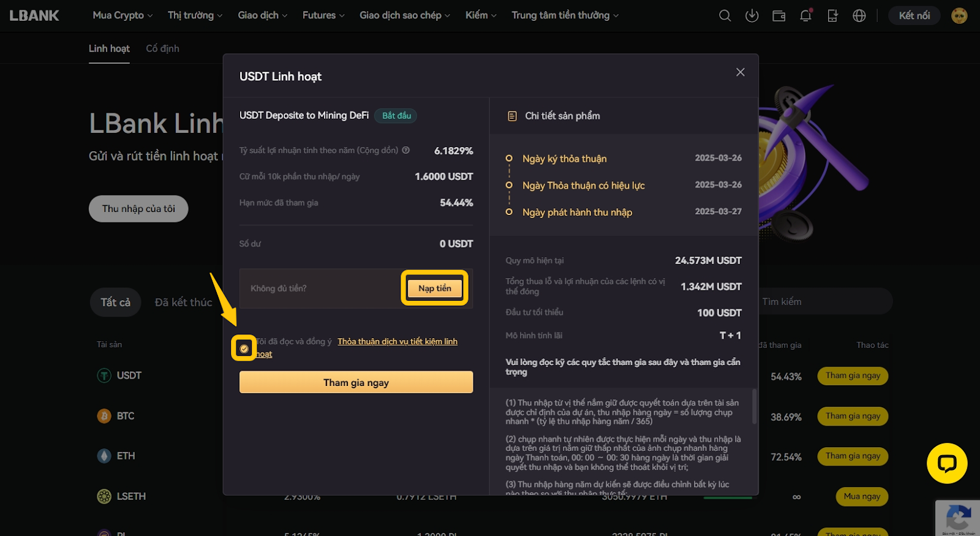Screen dimensions: 980x536
Task: Open the notifications bell icon
Action: pos(805,15)
